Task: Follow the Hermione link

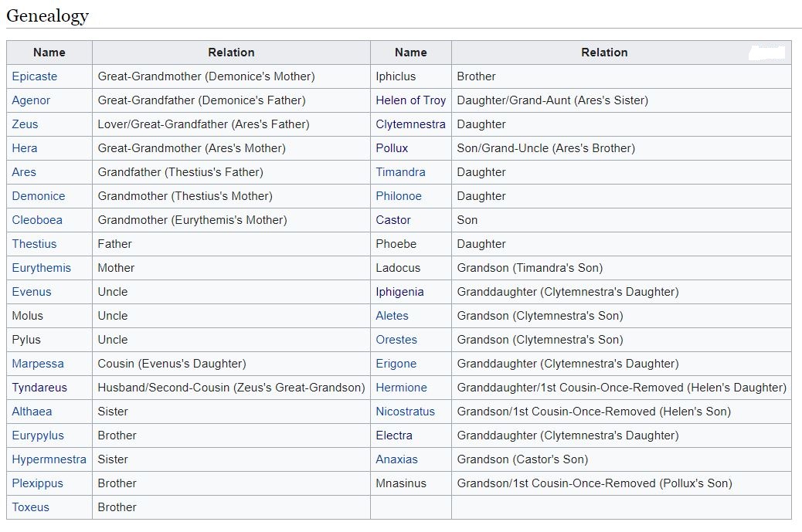Action: [401, 388]
